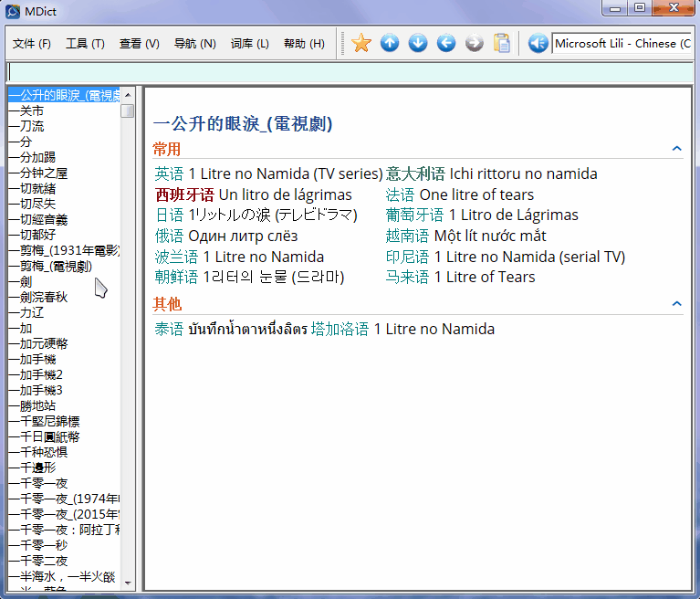
Task: Click the 日语 language label
Action: (169, 215)
